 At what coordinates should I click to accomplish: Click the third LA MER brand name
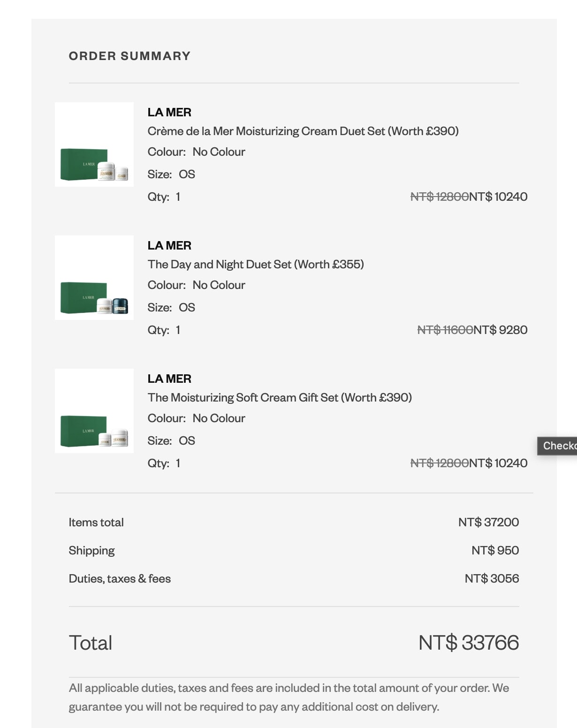169,379
